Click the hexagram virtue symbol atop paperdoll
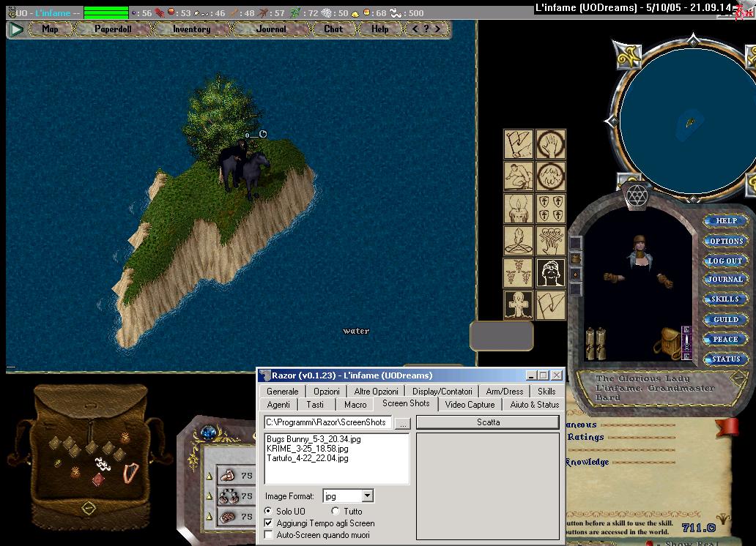756x546 pixels. (637, 195)
